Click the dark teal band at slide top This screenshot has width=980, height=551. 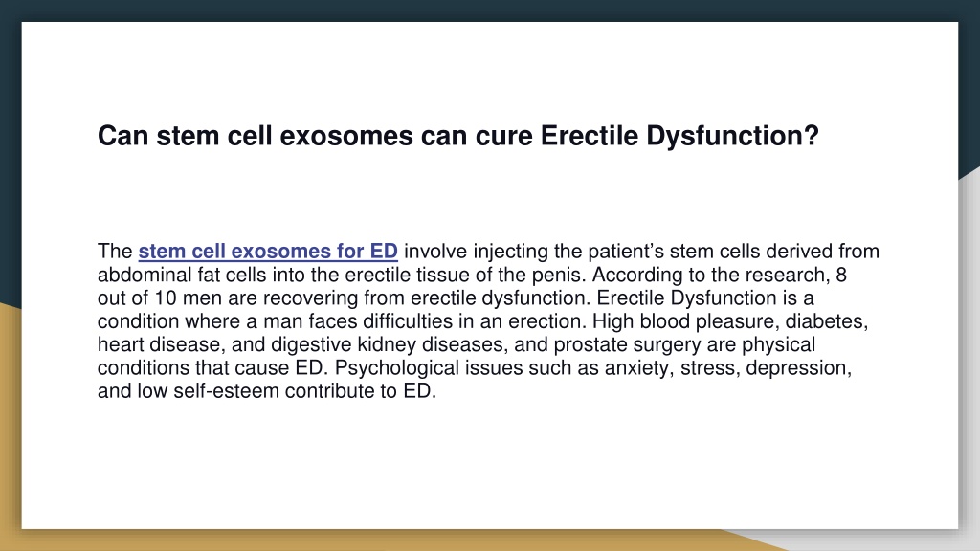[x=490, y=10]
